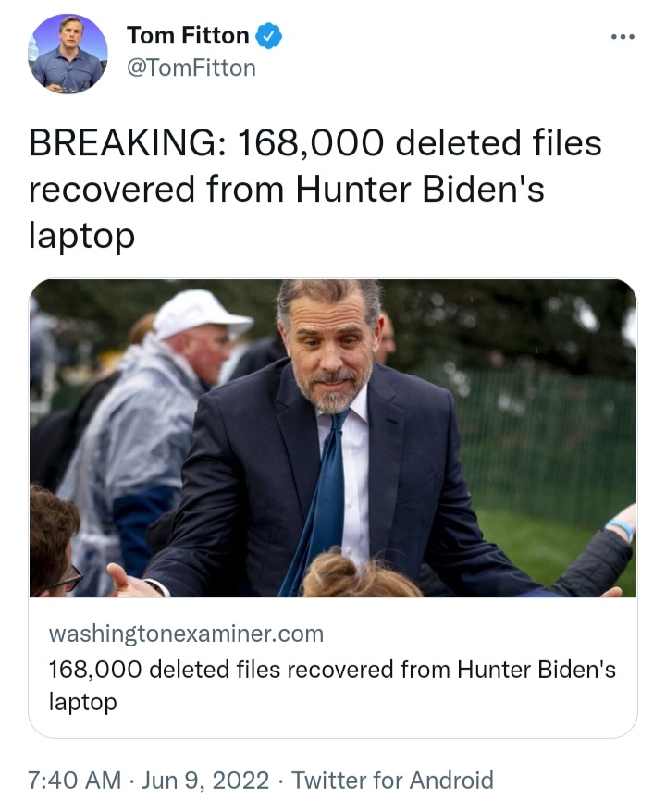This screenshot has width=666, height=812.
Task: Open the @TomFitton handle link
Action: click(191, 68)
